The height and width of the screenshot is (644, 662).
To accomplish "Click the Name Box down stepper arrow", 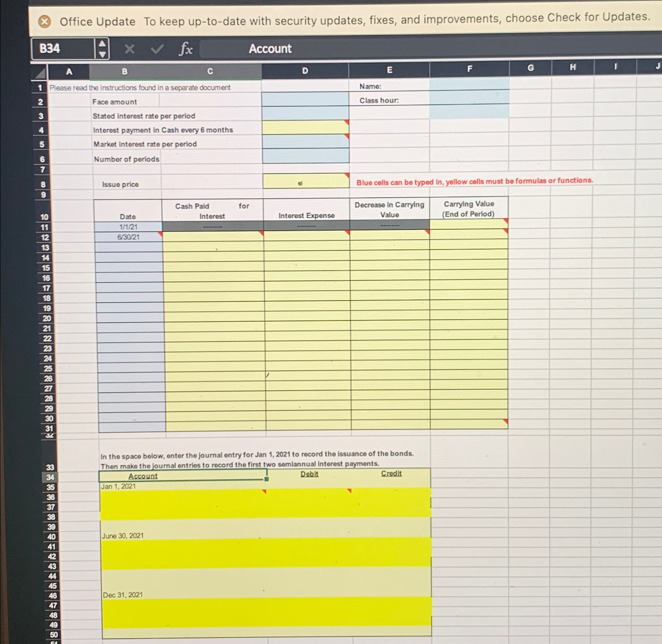I will tap(102, 54).
